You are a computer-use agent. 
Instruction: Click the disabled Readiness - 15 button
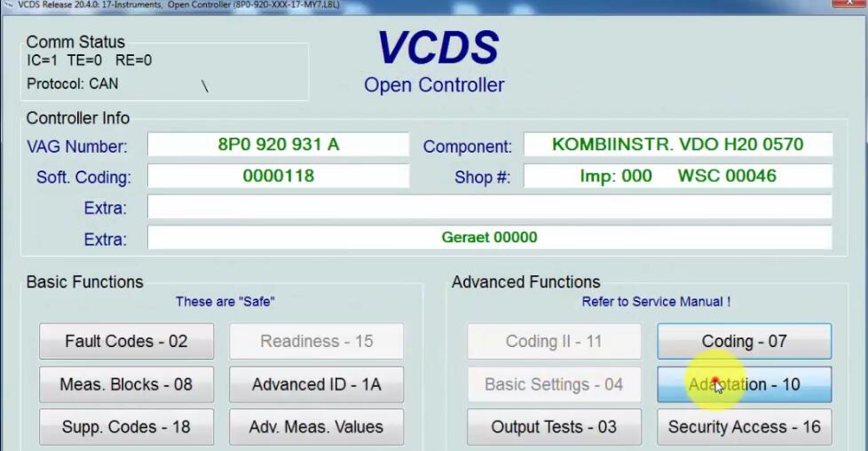[x=317, y=341]
